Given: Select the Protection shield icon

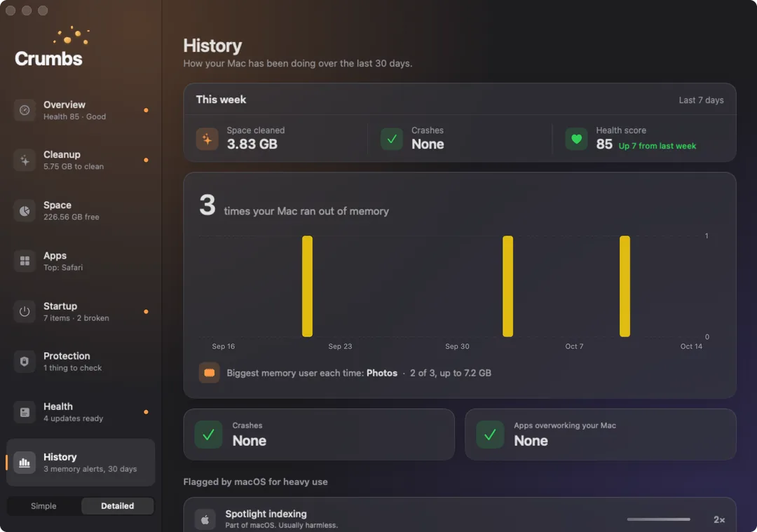Looking at the screenshot, I should (x=25, y=362).
